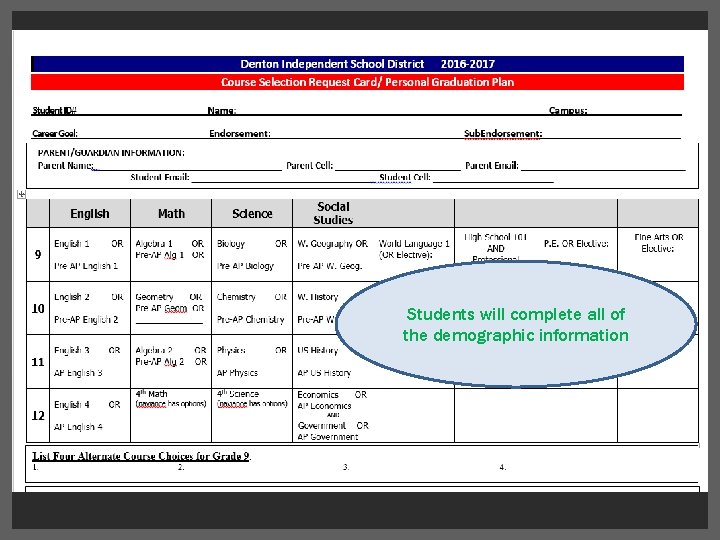Screen dimensions: 720x540
Task: Click the Course Selection Request Card red banner
Action: [358, 82]
